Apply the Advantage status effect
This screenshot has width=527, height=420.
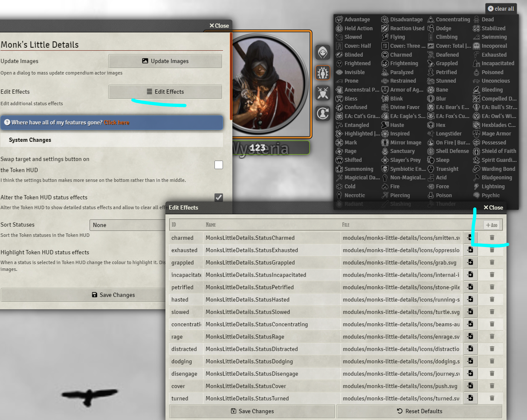pos(357,19)
